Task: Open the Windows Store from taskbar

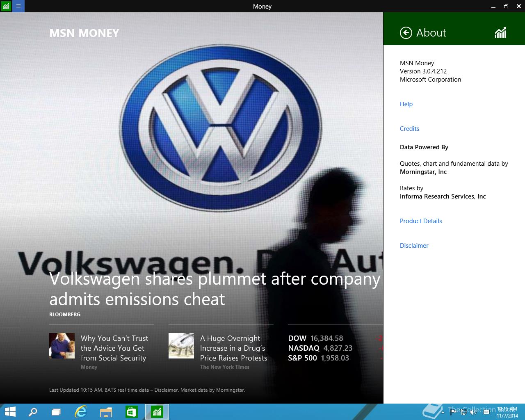Action: pos(131,412)
